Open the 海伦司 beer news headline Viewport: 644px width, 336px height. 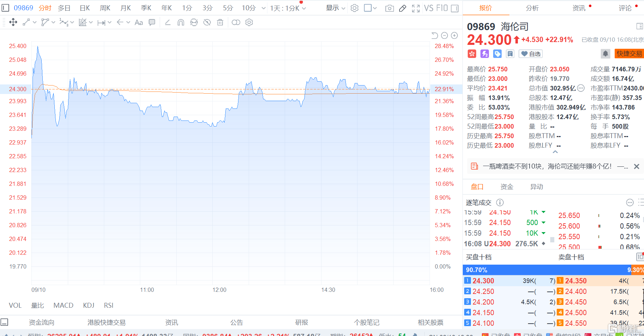(547, 166)
